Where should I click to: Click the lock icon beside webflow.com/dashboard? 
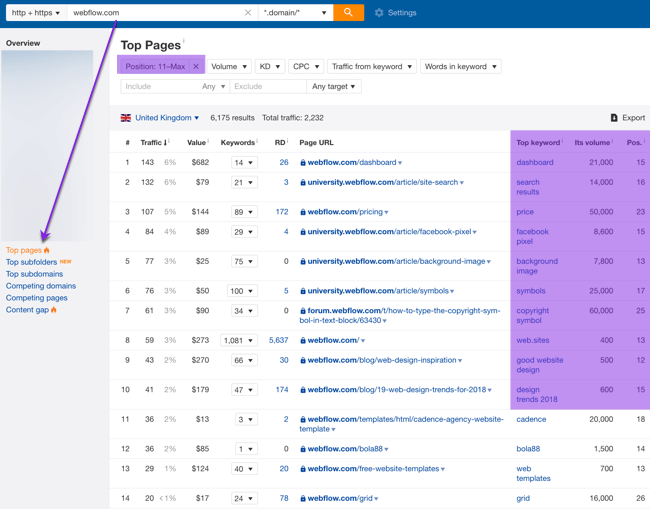pos(303,162)
